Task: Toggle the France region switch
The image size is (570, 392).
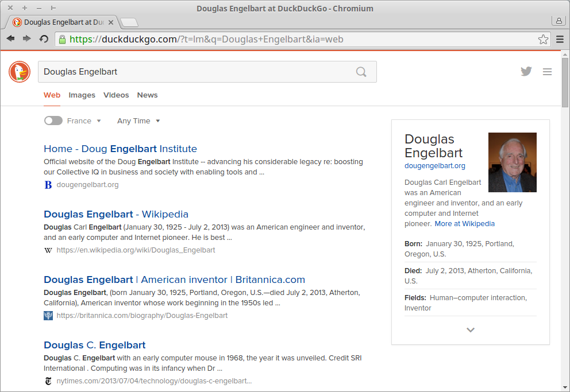Action: pos(53,121)
